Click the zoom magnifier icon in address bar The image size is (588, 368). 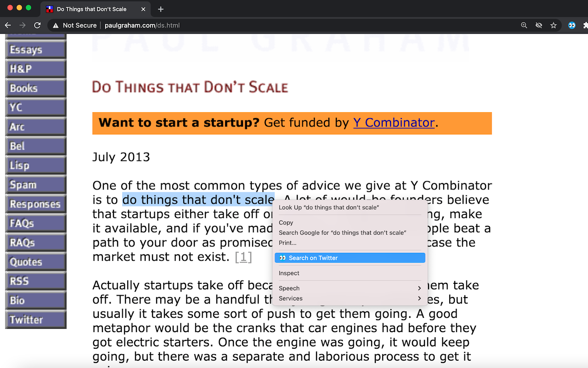click(x=524, y=25)
